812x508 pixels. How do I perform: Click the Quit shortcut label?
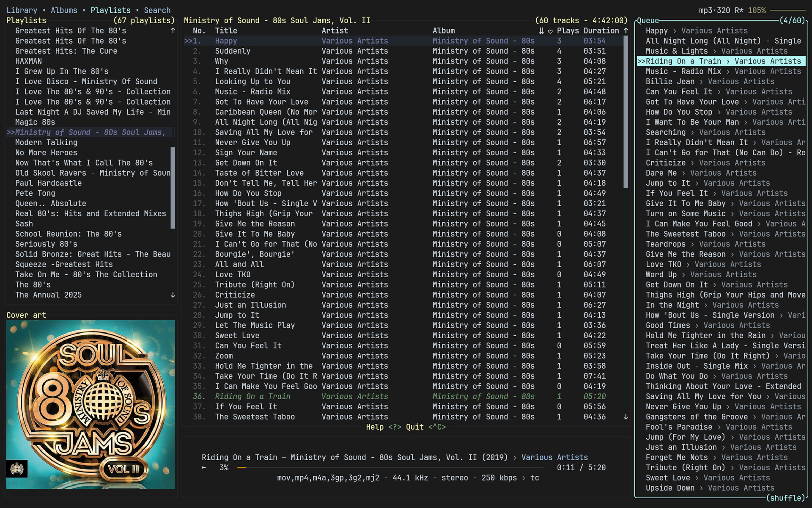point(414,427)
